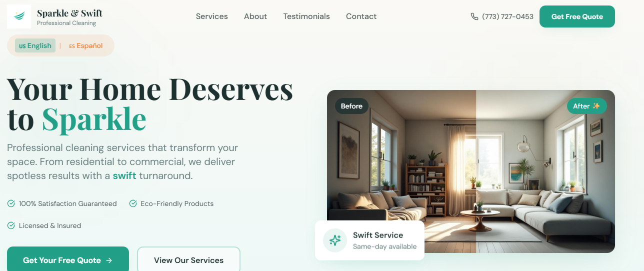Click the Swift Service sparkle icon
The width and height of the screenshot is (644, 271).
pos(335,240)
